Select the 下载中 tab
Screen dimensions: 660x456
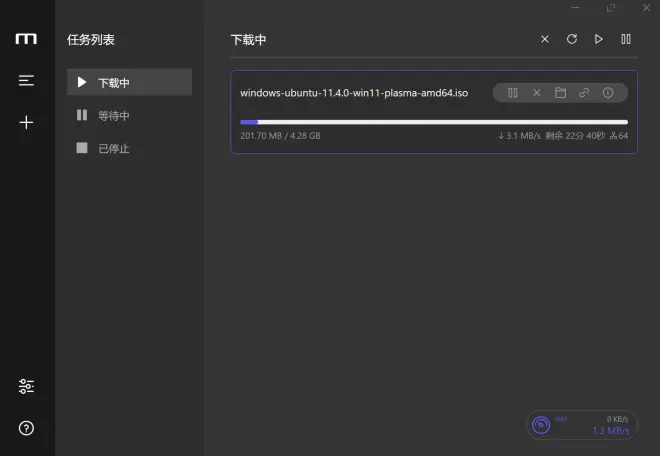(x=130, y=82)
